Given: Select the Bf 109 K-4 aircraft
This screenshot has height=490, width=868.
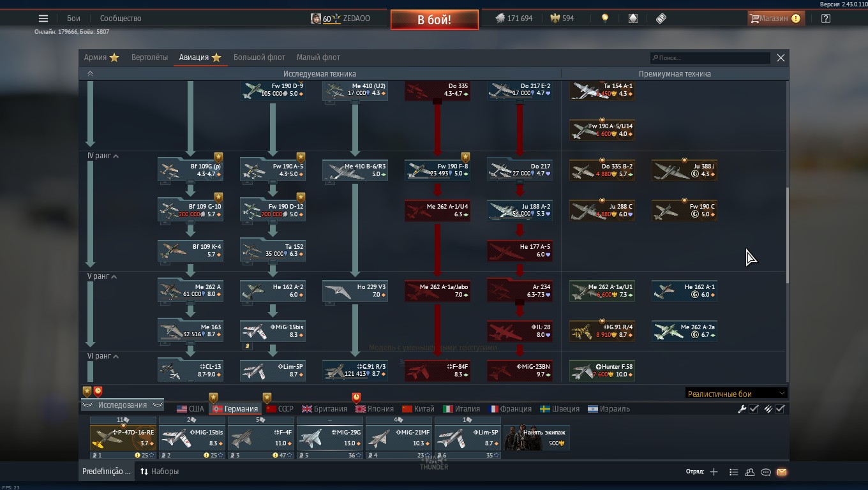Looking at the screenshot, I should [x=190, y=250].
